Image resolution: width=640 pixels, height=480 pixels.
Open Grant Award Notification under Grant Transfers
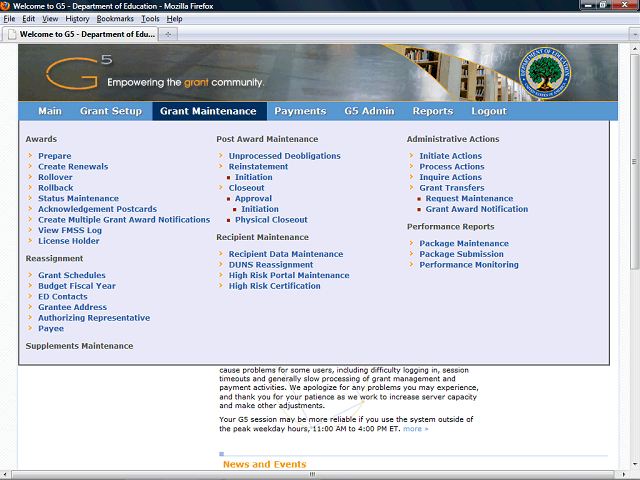(x=477, y=209)
